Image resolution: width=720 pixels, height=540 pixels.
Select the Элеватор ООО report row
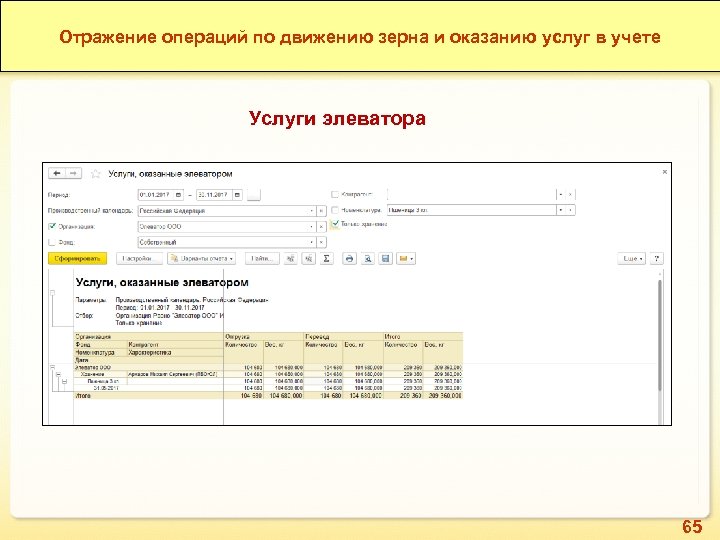coord(268,367)
